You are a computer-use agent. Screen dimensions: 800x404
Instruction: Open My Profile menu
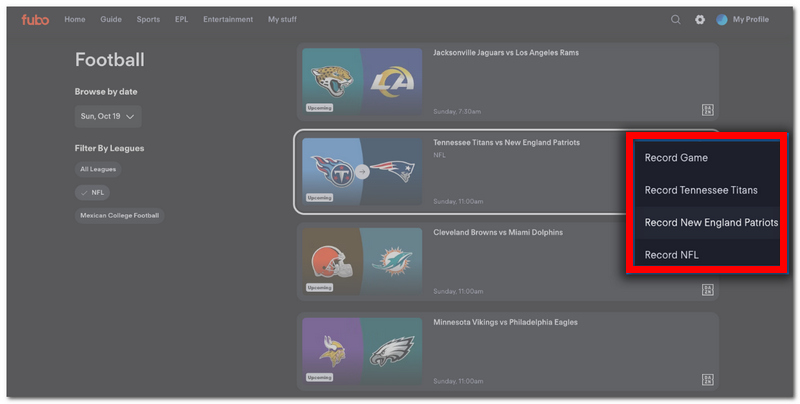[751, 19]
